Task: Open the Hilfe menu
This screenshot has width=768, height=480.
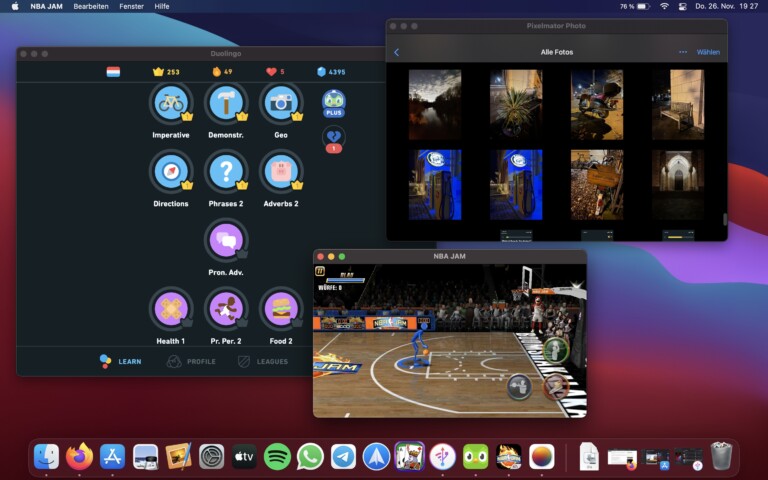Action: coord(162,6)
